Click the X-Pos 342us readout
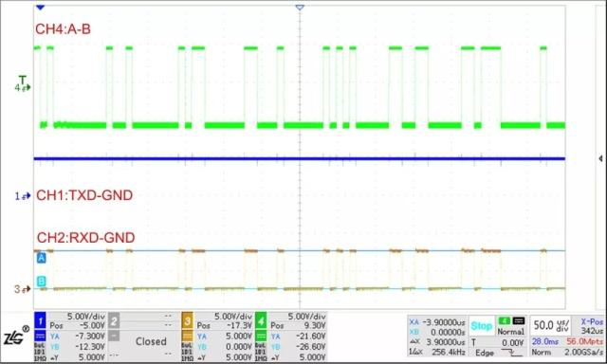The height and width of the screenshot is (364, 607). point(592,326)
